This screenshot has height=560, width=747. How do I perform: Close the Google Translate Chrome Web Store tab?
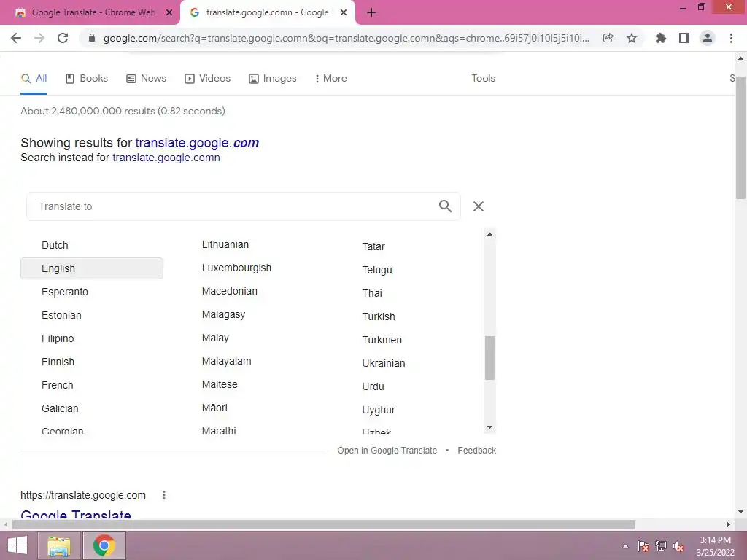(x=169, y=12)
